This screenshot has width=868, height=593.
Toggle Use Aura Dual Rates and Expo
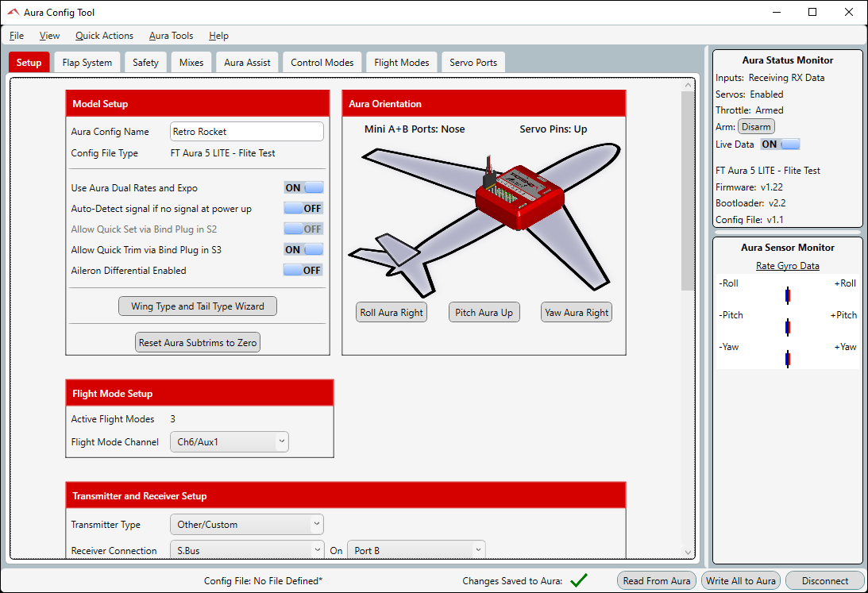(x=303, y=188)
